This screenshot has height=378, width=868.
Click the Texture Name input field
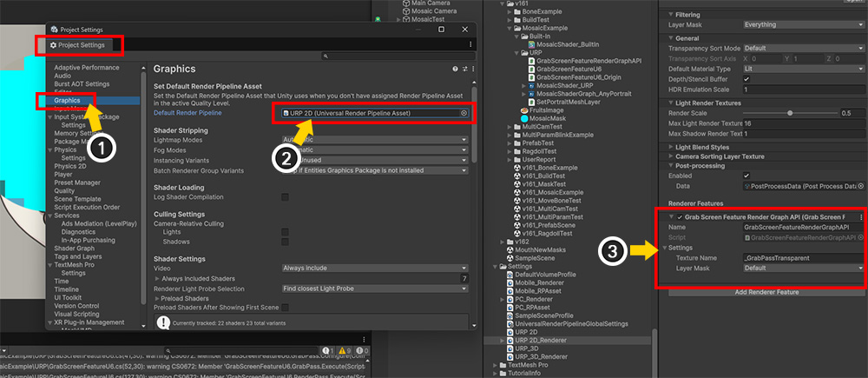[x=803, y=258]
